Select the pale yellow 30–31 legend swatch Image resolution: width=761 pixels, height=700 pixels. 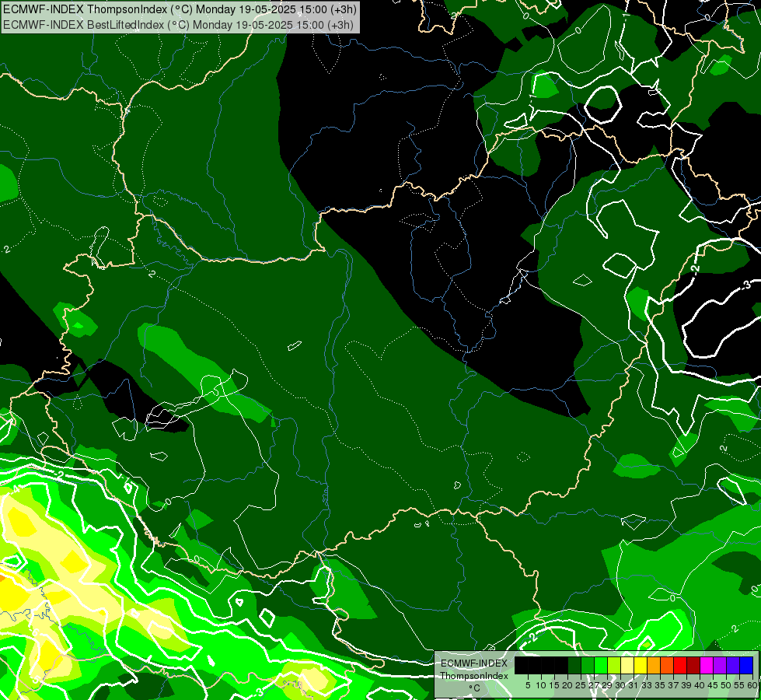627,665
